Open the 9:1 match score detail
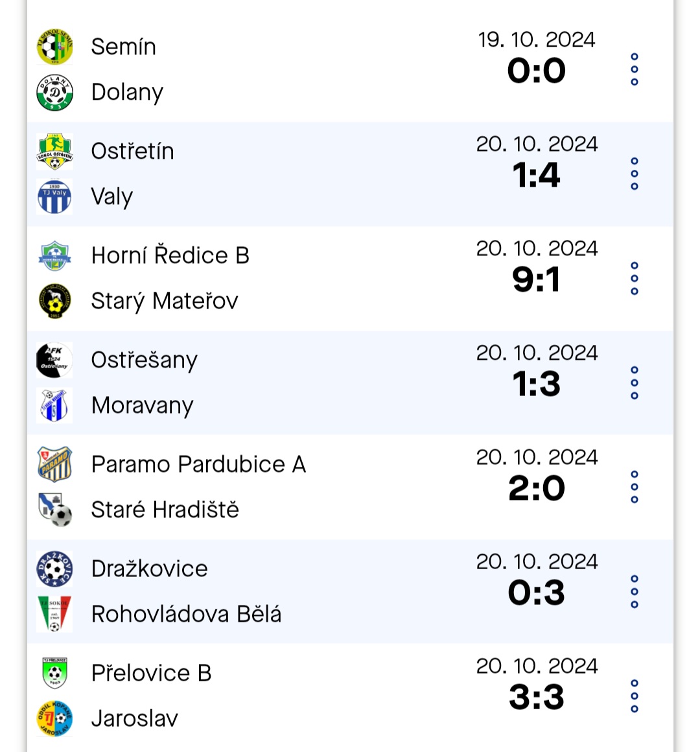 point(536,279)
